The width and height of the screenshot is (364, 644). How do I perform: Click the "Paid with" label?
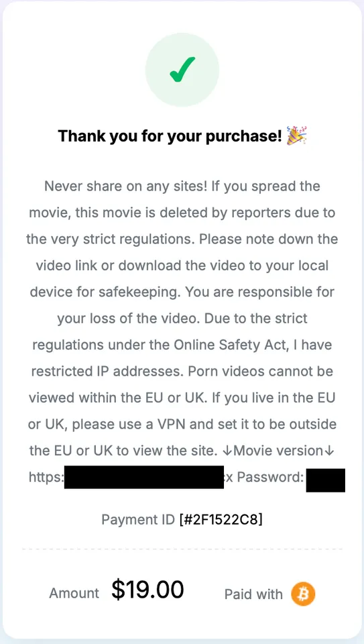click(x=253, y=594)
